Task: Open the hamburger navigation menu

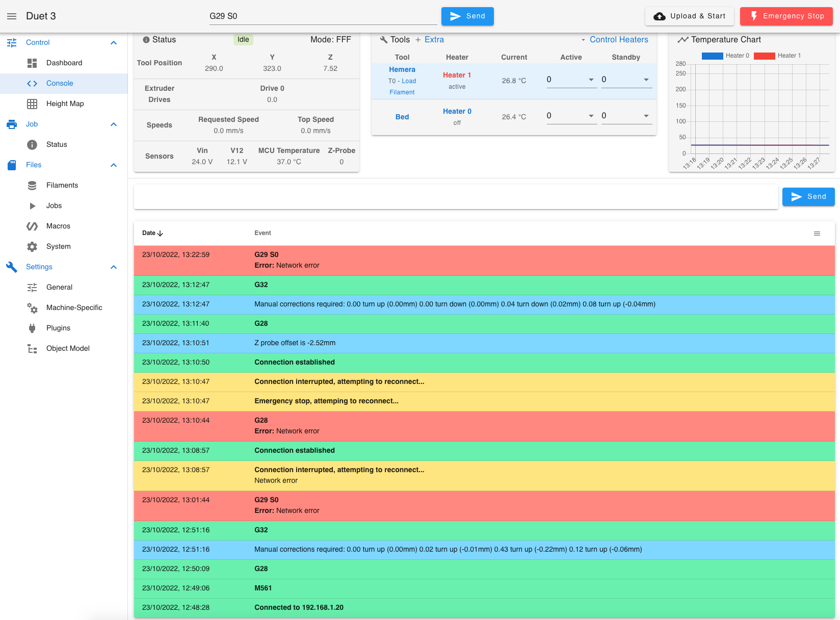Action: (12, 16)
